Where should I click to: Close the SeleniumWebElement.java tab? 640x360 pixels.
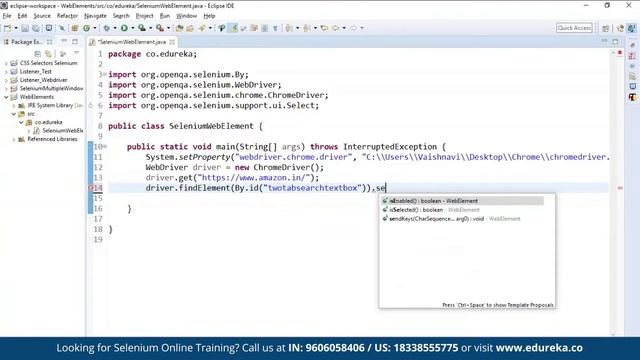[x=172, y=42]
